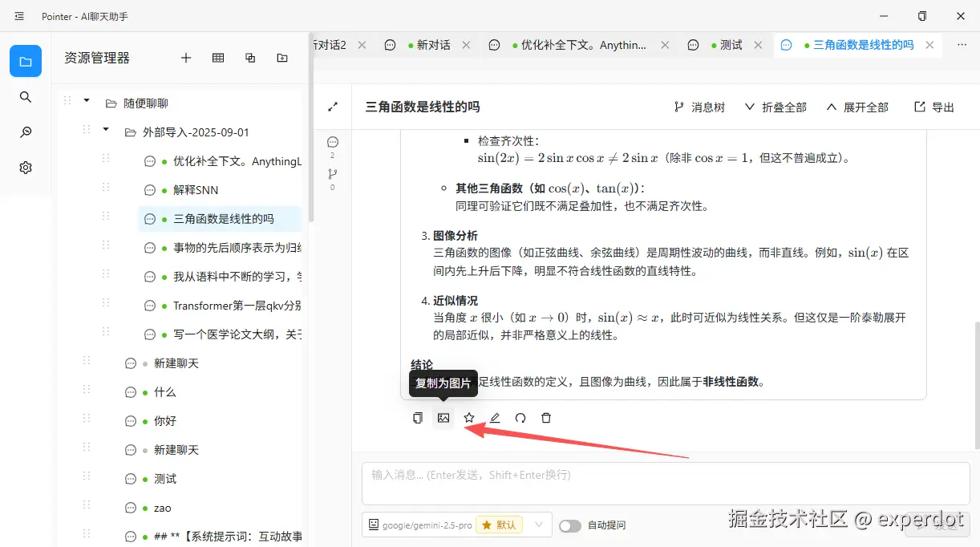
Task: Open the 消息树 message tree view
Action: point(699,107)
